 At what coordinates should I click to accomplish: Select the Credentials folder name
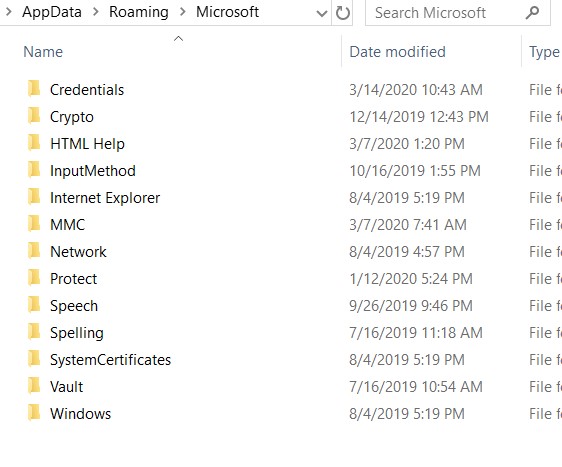(87, 90)
